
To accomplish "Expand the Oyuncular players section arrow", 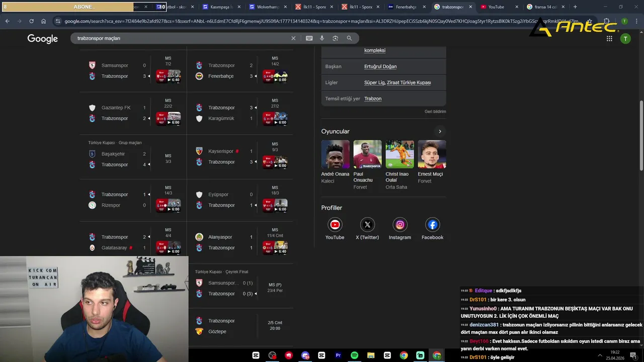I will click(x=440, y=131).
